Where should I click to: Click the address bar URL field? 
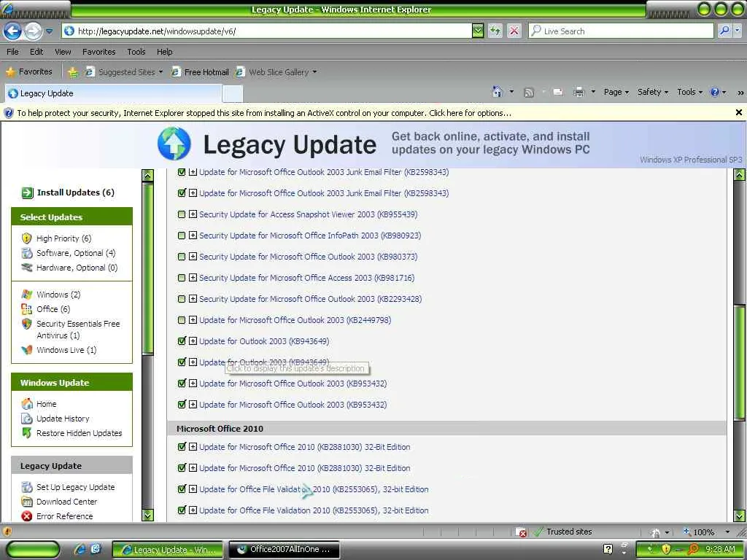click(x=267, y=31)
